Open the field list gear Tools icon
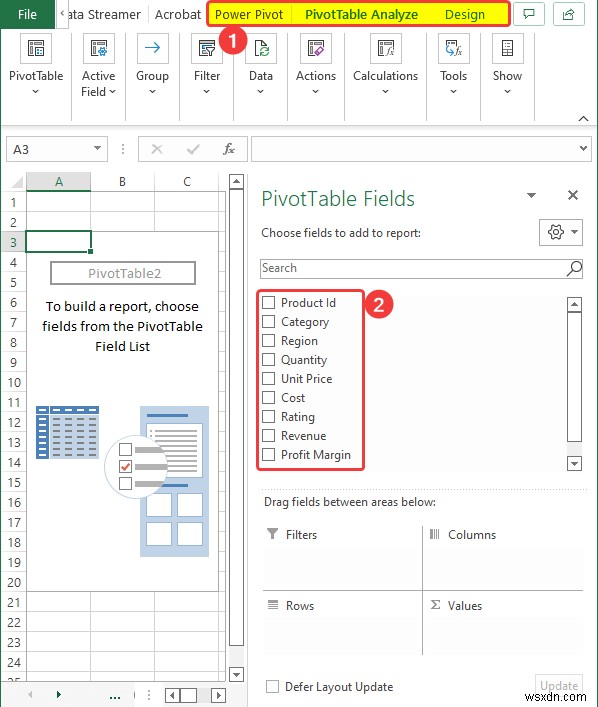Screen dimensions: 598x707 pos(561,232)
